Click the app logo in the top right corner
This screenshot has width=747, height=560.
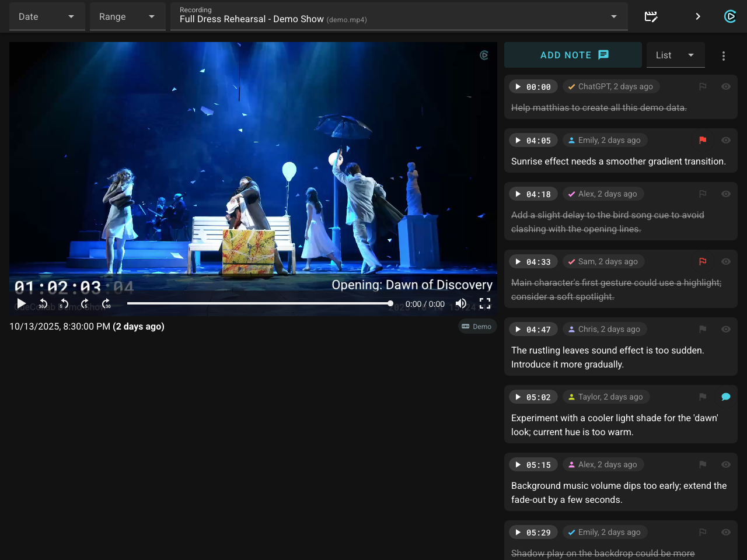click(x=730, y=16)
